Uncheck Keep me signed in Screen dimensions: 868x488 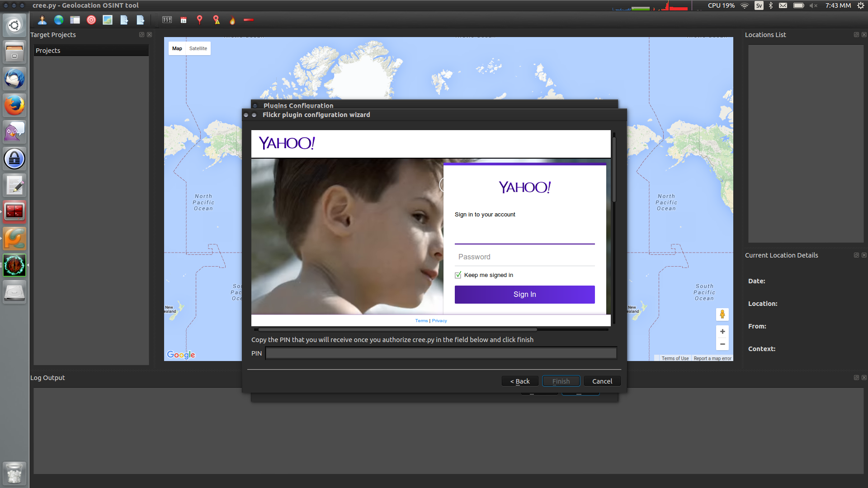458,275
